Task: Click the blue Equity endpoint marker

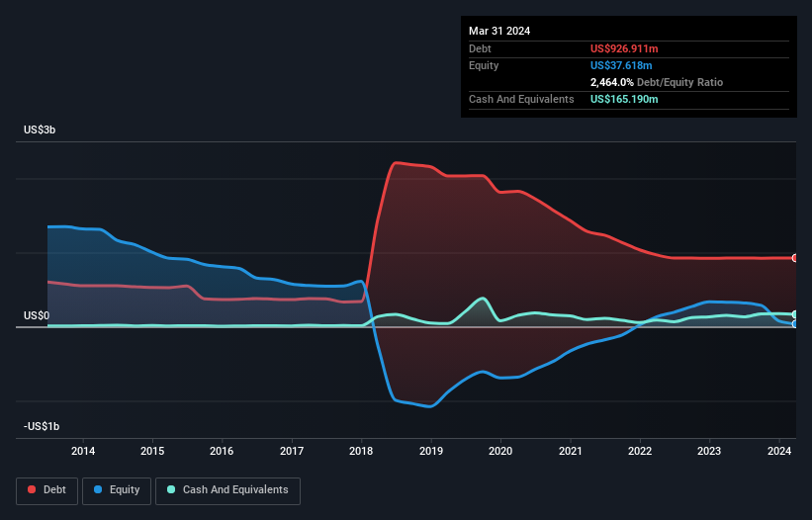Action: pyautogui.click(x=795, y=324)
